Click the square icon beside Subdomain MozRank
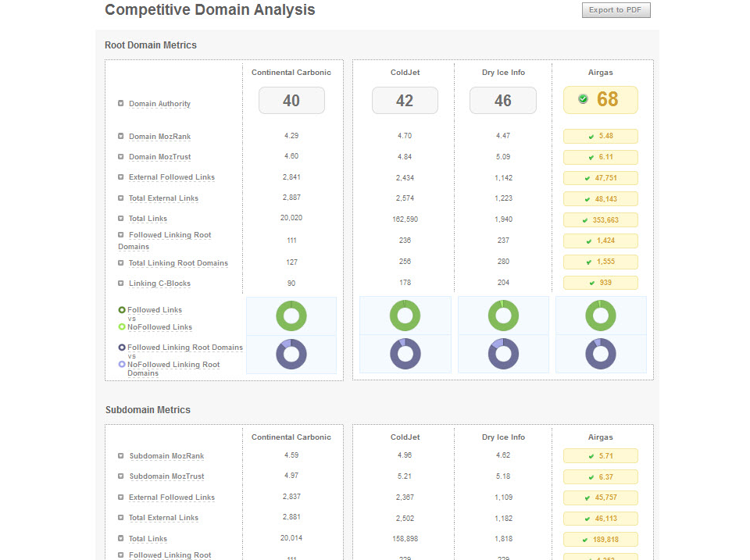The width and height of the screenshot is (750, 560). coord(120,456)
